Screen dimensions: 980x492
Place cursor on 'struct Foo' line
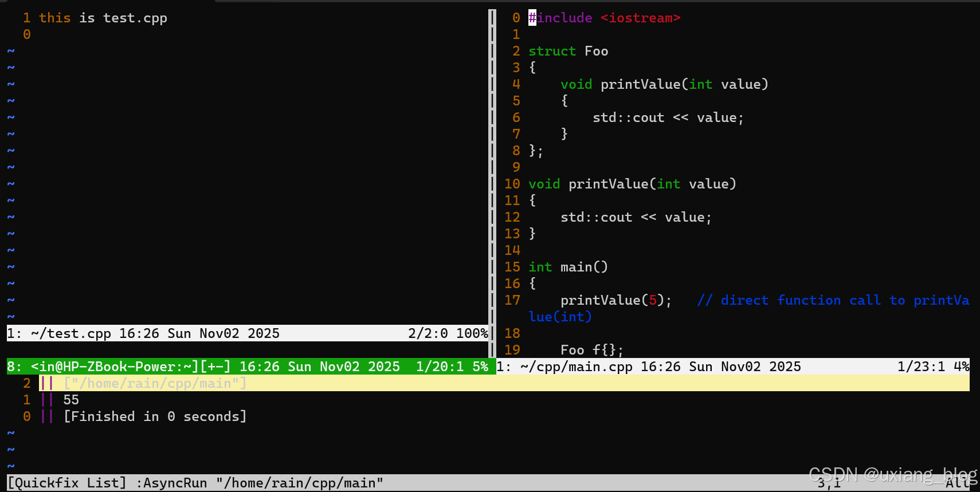point(568,51)
